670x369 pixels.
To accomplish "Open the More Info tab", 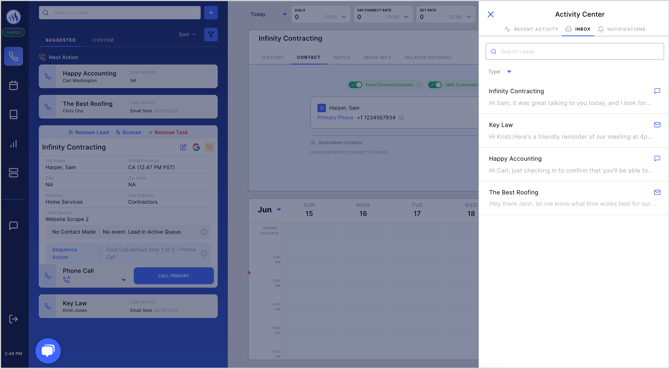I will (378, 57).
